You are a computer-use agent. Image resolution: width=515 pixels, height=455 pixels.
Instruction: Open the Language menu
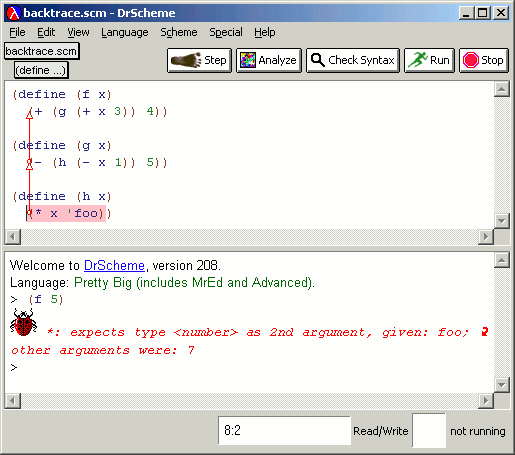click(x=125, y=32)
